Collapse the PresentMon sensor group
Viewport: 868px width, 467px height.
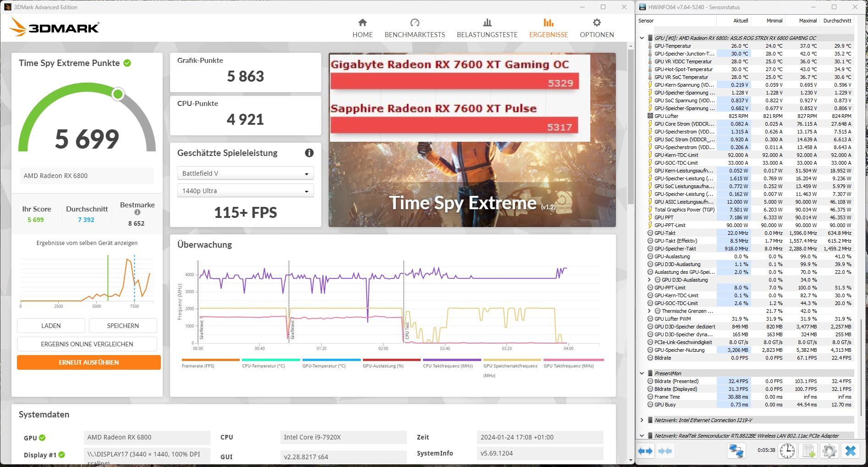tap(642, 373)
